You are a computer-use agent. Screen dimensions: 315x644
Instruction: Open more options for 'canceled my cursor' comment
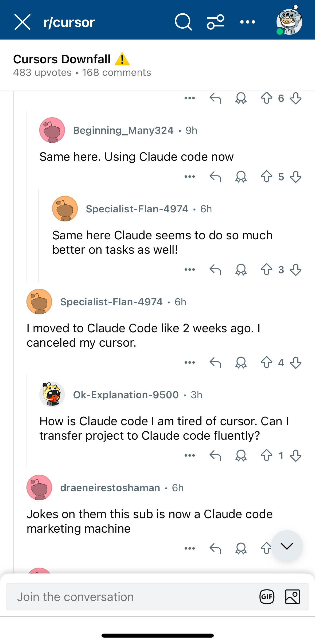(190, 362)
